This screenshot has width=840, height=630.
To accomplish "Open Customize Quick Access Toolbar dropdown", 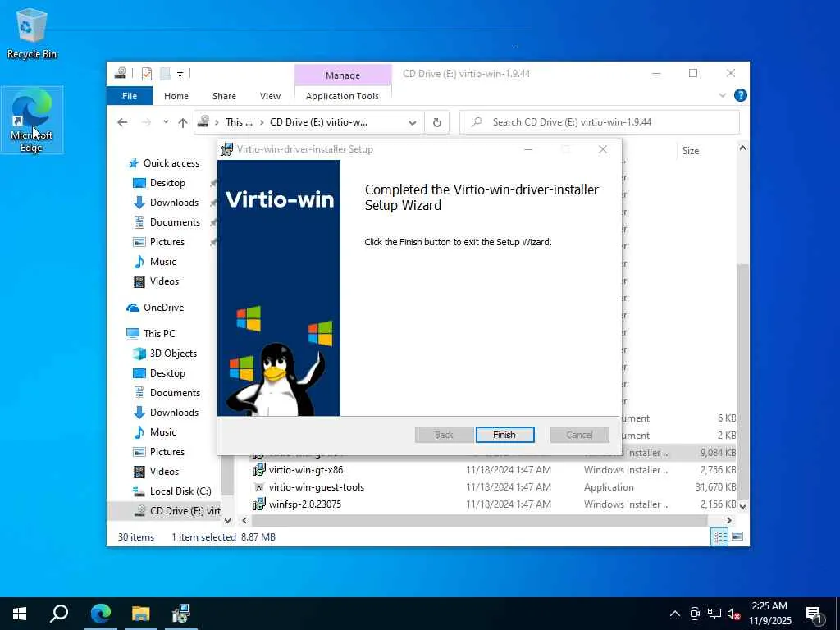I will [180, 74].
